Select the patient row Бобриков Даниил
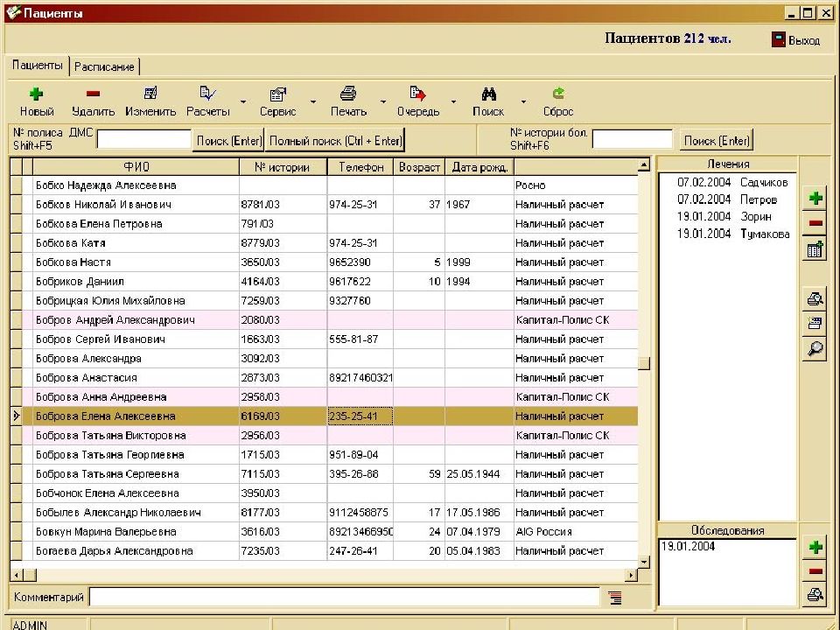Viewport: 840px width, 630px height. (324, 282)
